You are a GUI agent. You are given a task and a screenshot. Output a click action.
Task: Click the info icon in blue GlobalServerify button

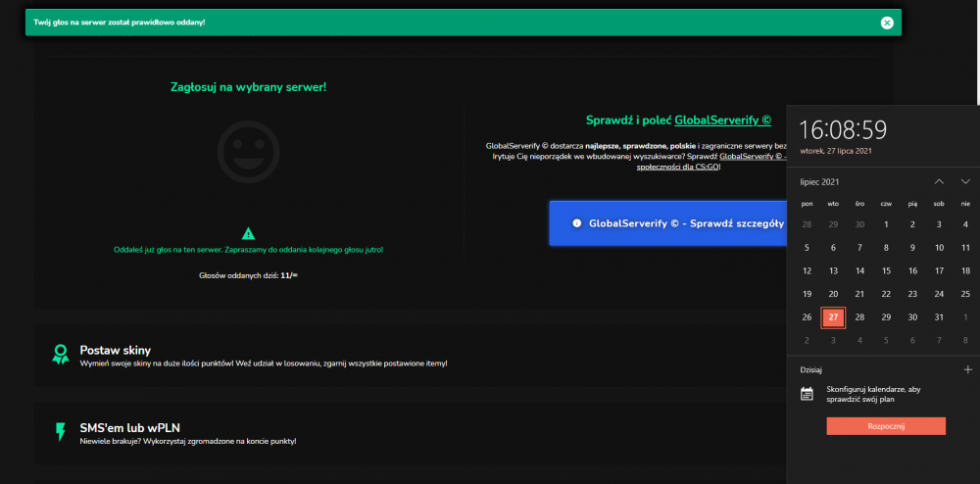(x=577, y=223)
